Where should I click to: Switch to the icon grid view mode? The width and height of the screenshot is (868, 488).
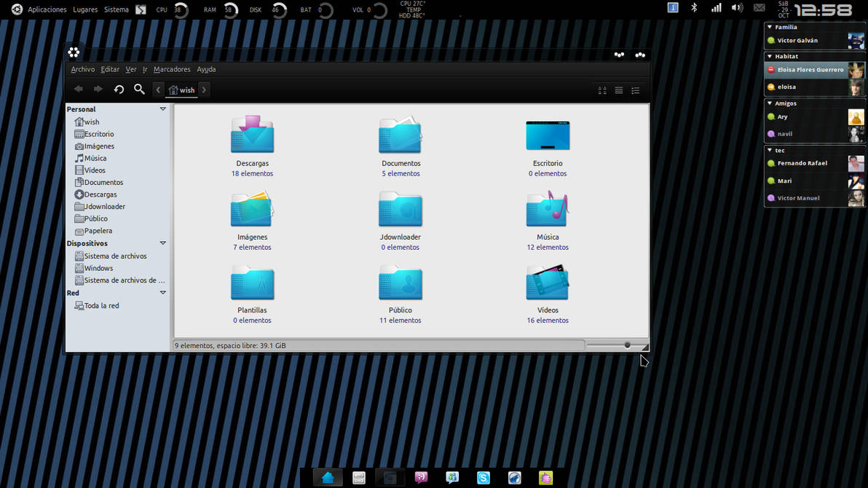602,90
